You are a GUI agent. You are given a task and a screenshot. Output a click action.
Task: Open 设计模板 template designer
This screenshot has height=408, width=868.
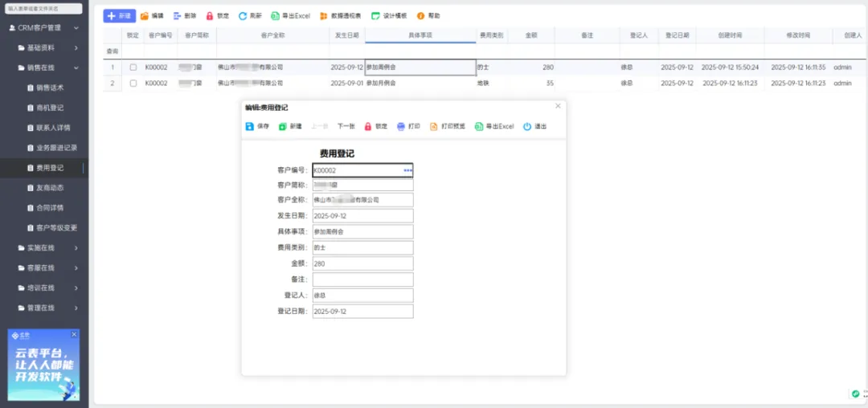point(389,16)
